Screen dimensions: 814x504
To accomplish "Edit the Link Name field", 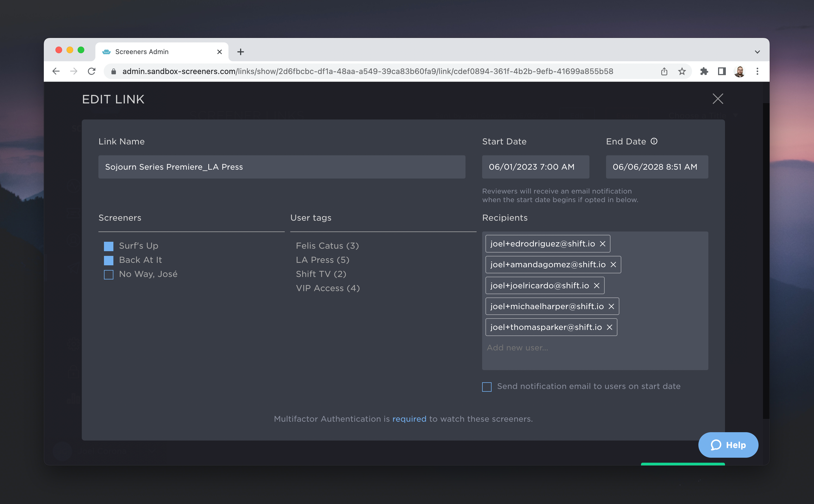I will (282, 167).
